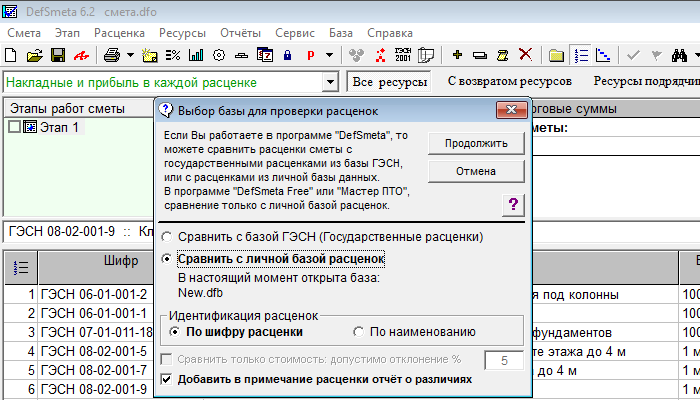Click the printer icon in toolbar
The width and height of the screenshot is (700, 400).
[112, 54]
